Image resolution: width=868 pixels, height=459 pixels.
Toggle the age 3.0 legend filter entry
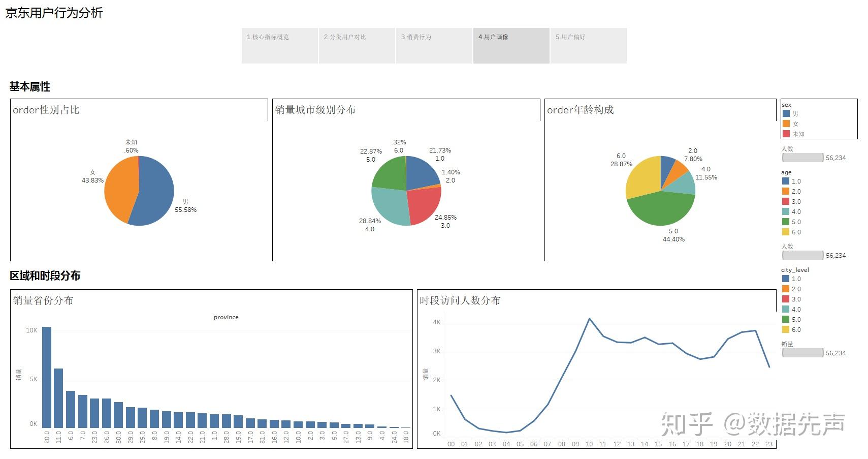pos(786,201)
